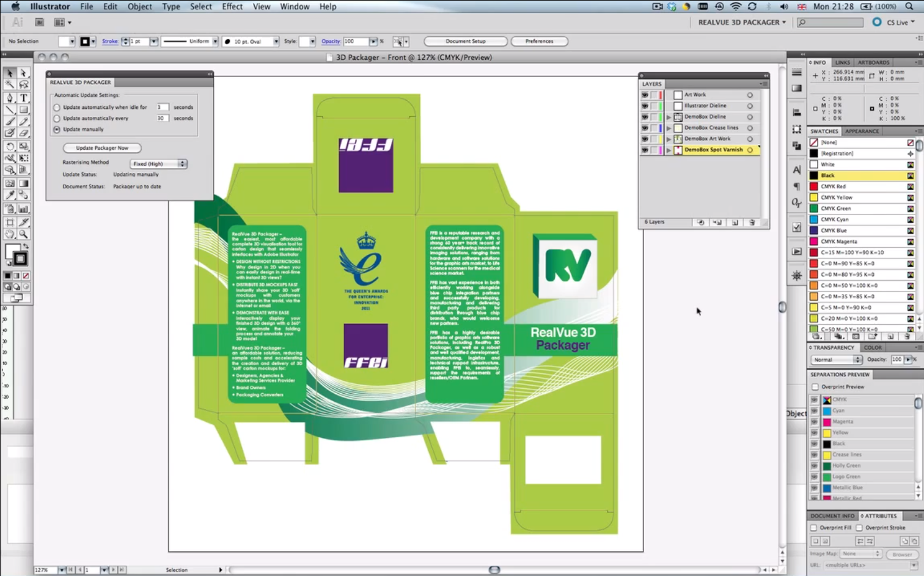924x576 pixels.
Task: Open the REALVUE 3D PACKAGER workspace switcher
Action: (x=742, y=23)
